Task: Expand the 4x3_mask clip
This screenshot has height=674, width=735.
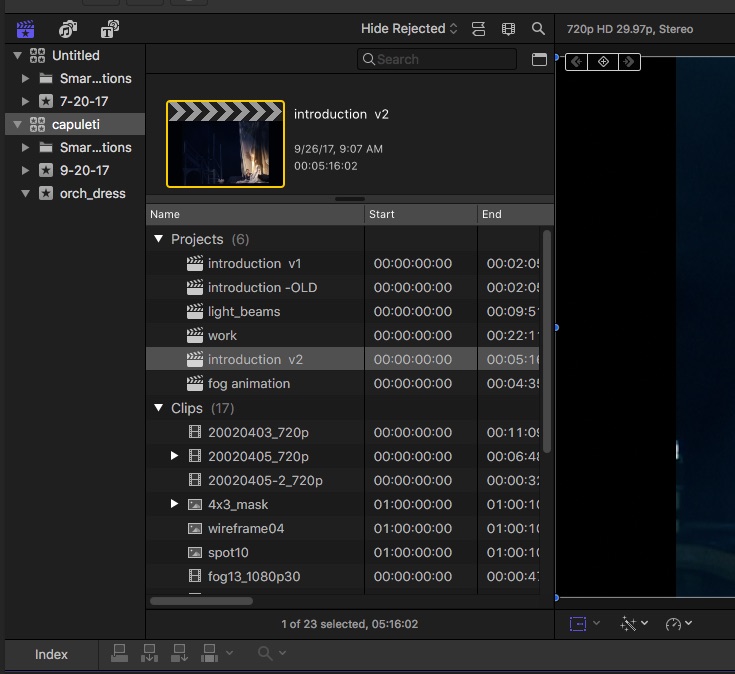Action: pos(174,504)
